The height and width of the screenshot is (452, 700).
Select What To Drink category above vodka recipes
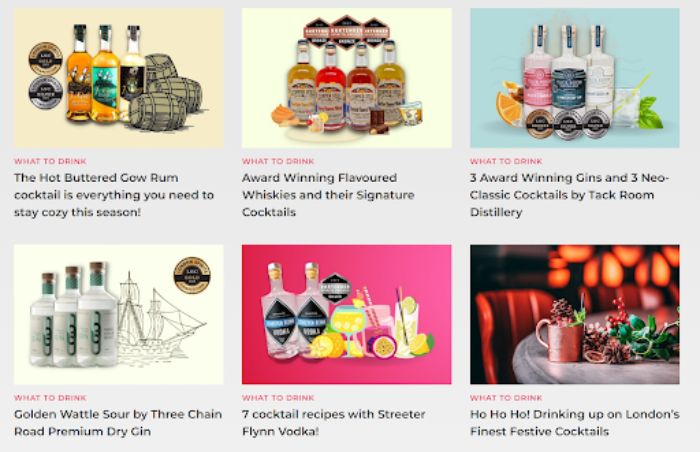click(x=278, y=398)
